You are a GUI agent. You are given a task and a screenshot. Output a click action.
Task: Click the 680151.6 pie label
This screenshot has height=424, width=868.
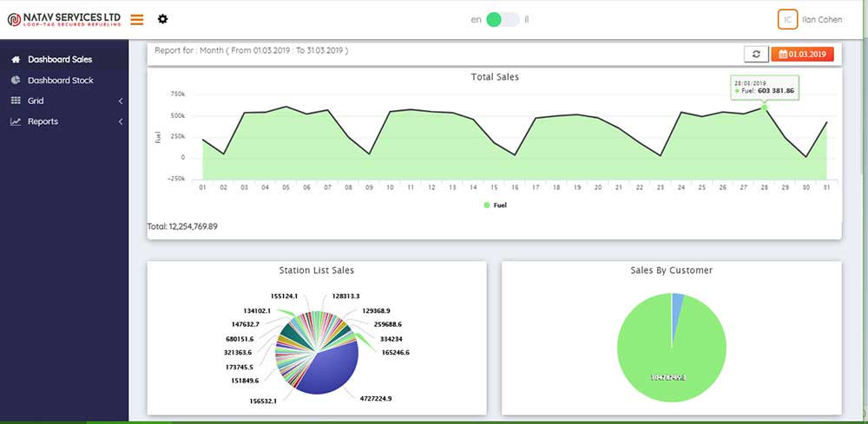(238, 339)
